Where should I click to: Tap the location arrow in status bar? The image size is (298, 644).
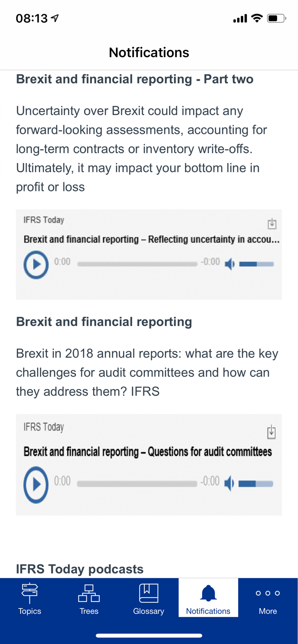click(55, 18)
